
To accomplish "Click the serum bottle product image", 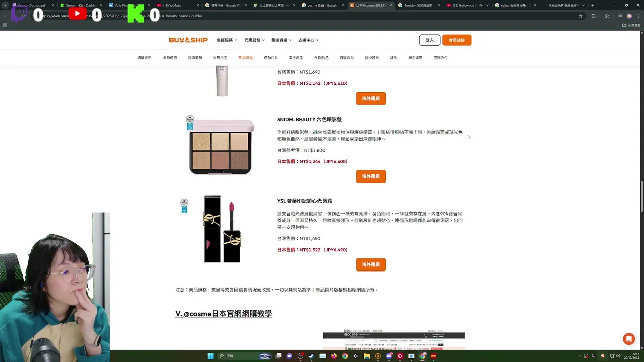I will (222, 80).
